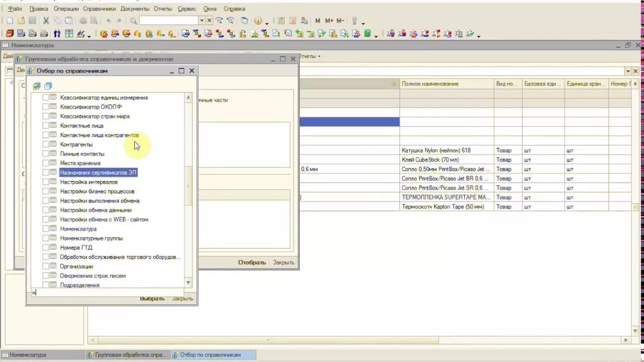Image resolution: width=644 pixels, height=362 pixels.
Task: Click the copy windows icon in top toolbar
Action: coord(244,21)
